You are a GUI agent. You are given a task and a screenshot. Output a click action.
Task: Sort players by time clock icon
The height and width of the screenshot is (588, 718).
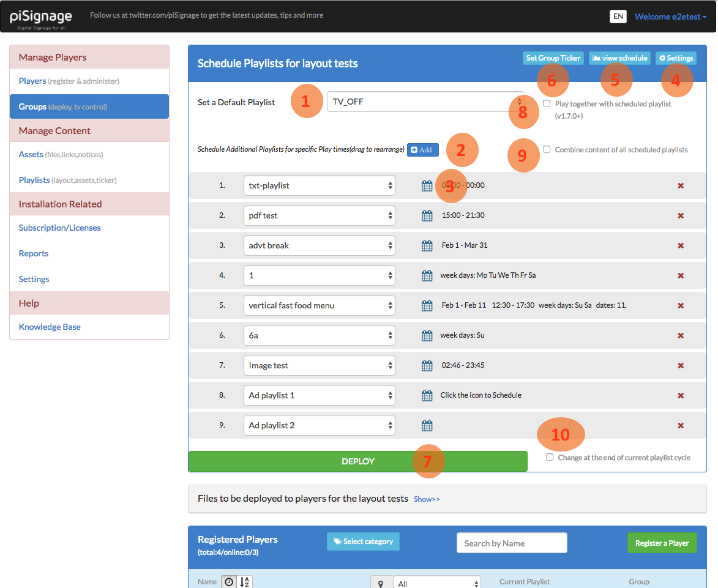tap(228, 582)
